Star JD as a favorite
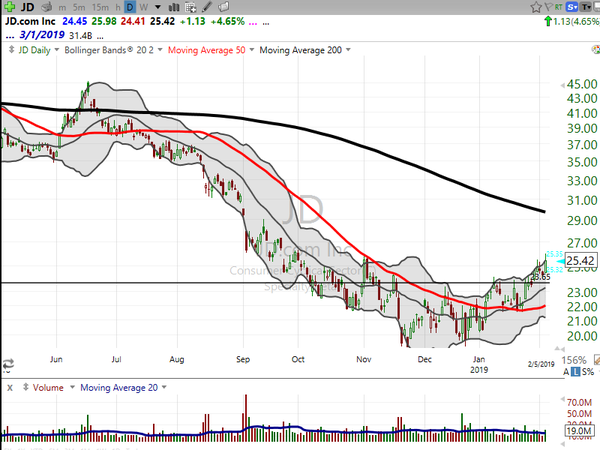 pyautogui.click(x=536, y=7)
